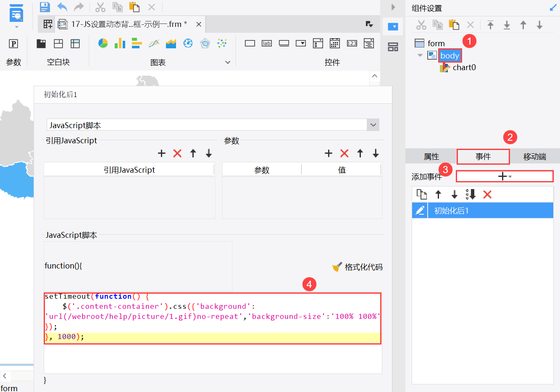This screenshot has height=392, width=560.
Task: Switch to the 属性 tab
Action: [x=431, y=157]
